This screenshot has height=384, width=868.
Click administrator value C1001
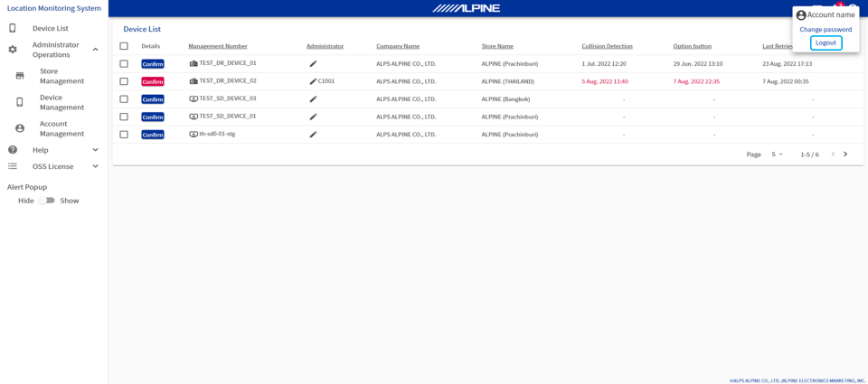pos(326,81)
